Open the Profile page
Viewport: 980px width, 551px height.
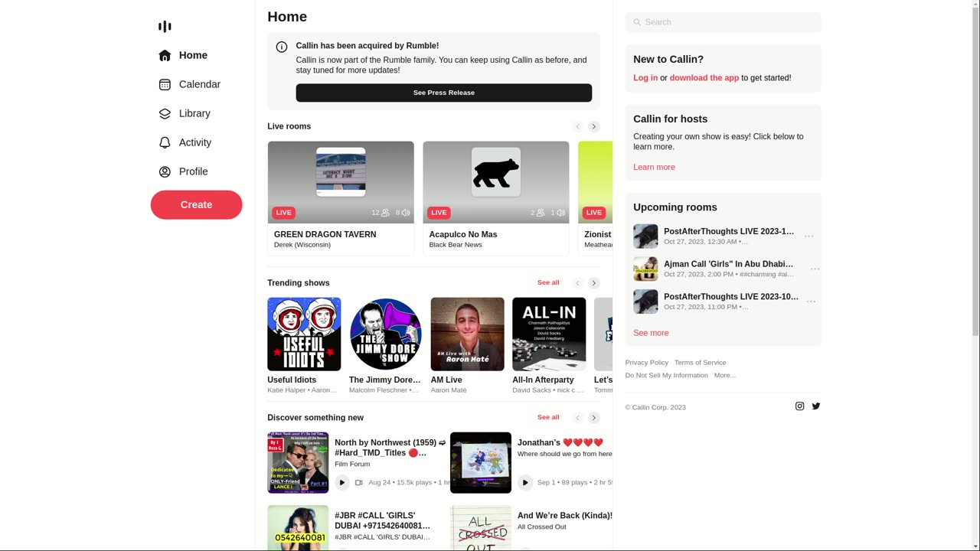[183, 171]
